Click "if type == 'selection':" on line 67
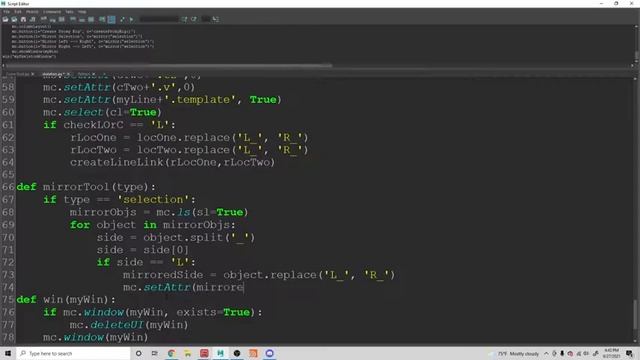Viewport: 640px width, 360px height. [120, 200]
